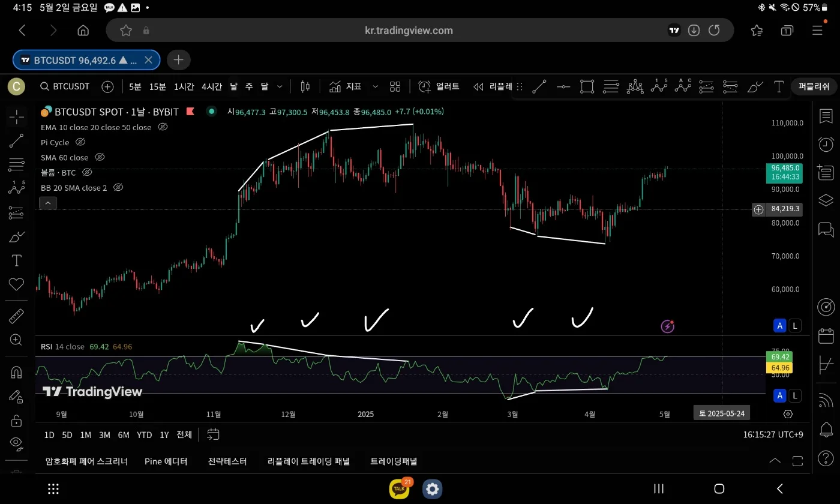Open the 암호화폐 페어 스크리너 tab
Screen dimensions: 840x504
[x=87, y=461]
